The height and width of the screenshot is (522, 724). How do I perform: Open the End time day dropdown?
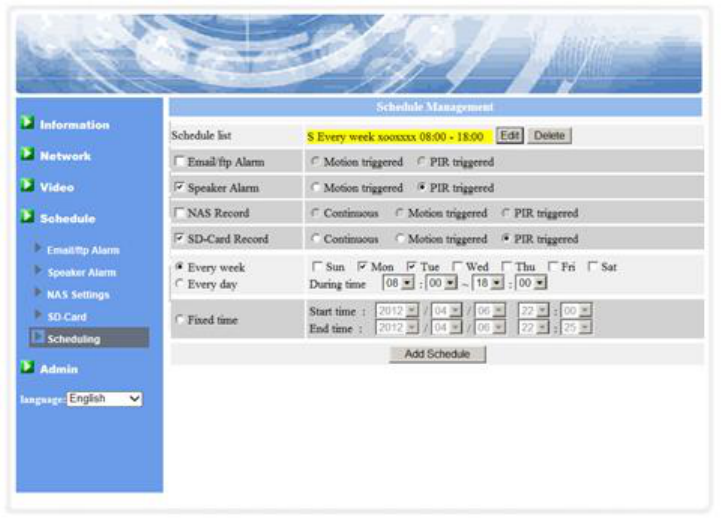point(490,327)
